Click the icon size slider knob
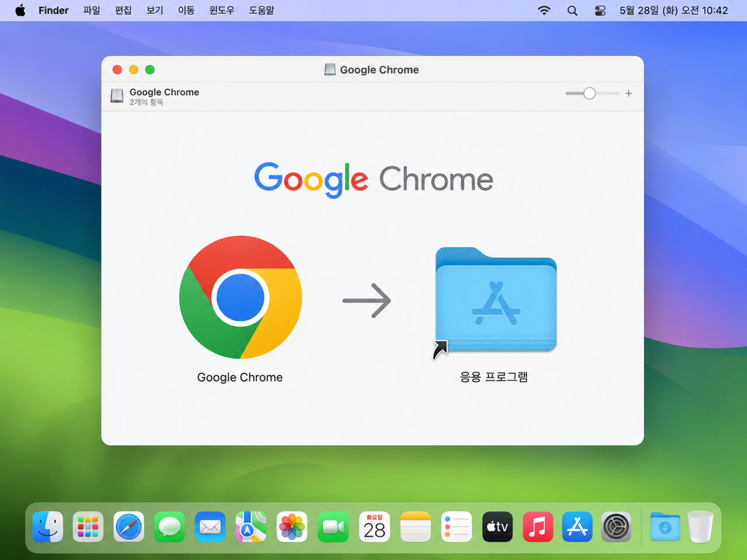 click(589, 93)
